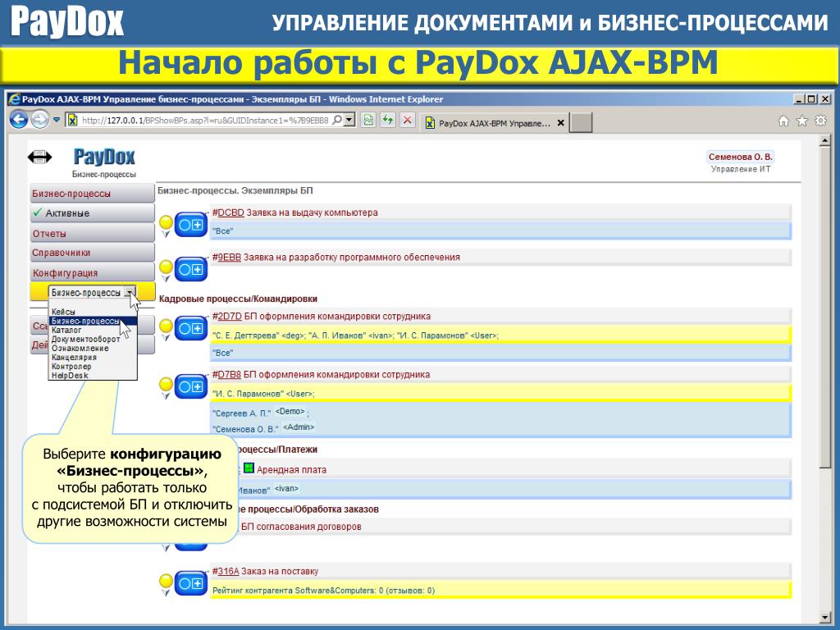Choose Бизнес-процессы in the configuration list
840x630 pixels.
pyautogui.click(x=93, y=321)
